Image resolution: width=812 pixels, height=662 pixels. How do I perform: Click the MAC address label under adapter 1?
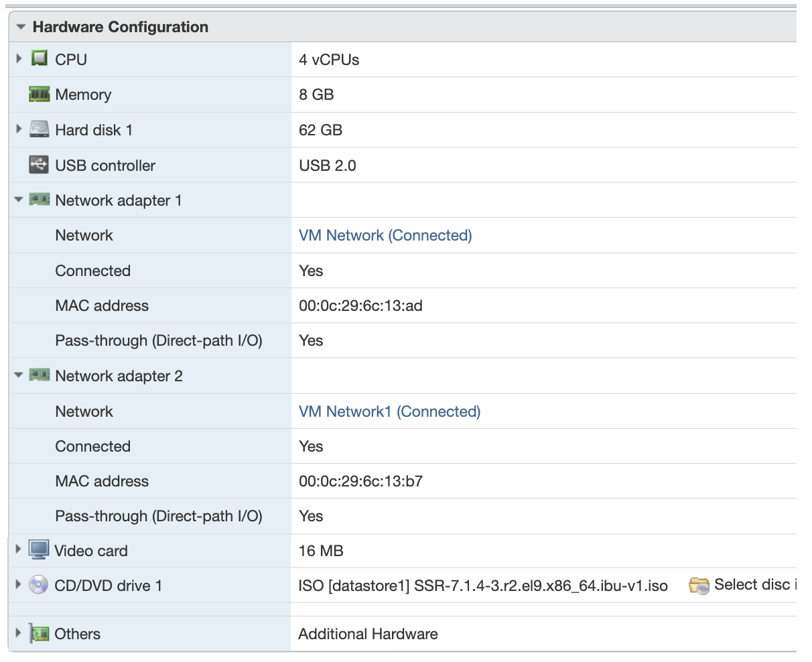point(102,306)
